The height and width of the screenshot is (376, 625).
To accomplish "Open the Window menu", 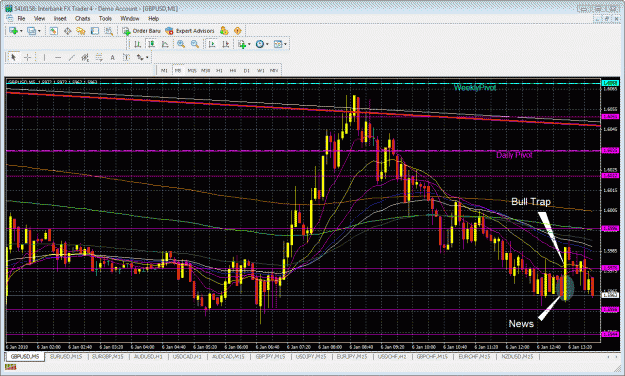I will pyautogui.click(x=130, y=18).
